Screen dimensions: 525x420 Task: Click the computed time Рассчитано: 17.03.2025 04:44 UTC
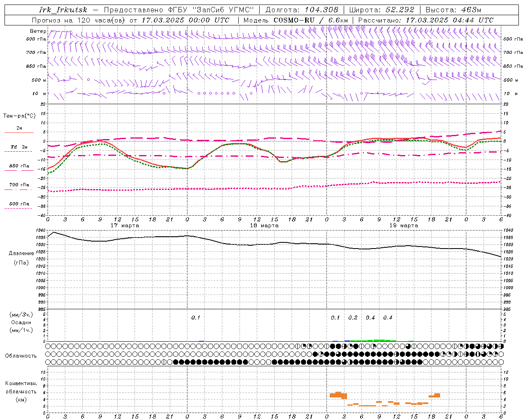426,20
